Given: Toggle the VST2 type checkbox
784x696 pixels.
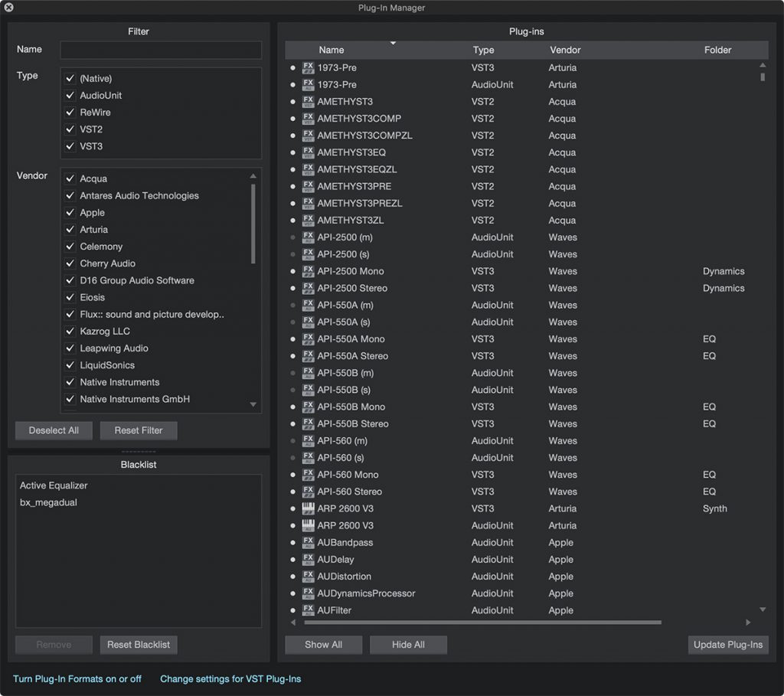Looking at the screenshot, I should click(x=70, y=129).
